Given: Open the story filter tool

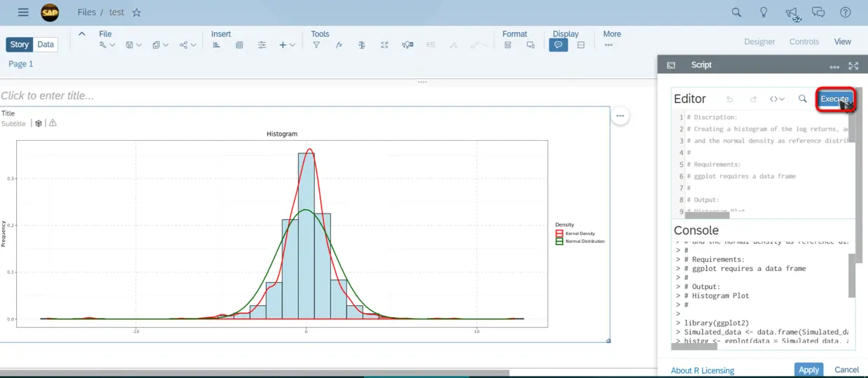Looking at the screenshot, I should tap(316, 45).
